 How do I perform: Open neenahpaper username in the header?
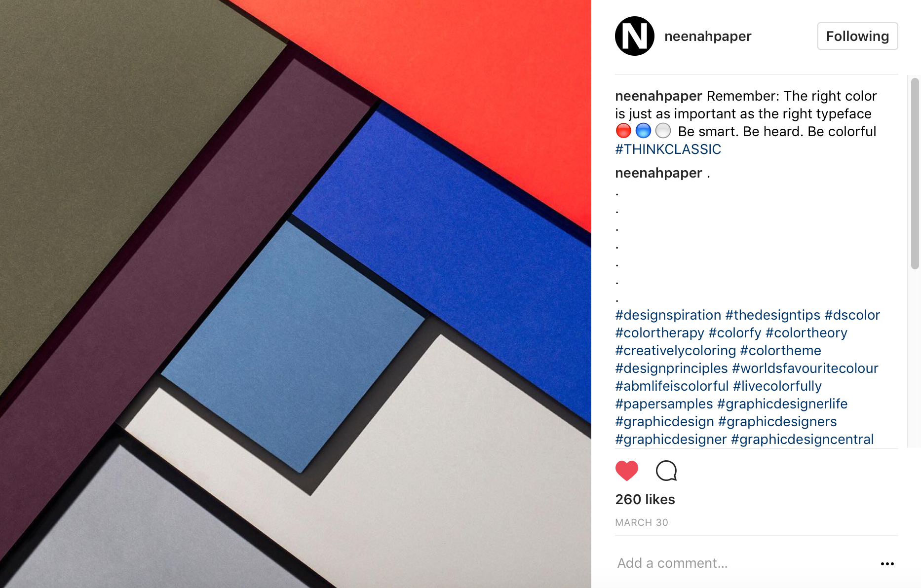tap(708, 36)
